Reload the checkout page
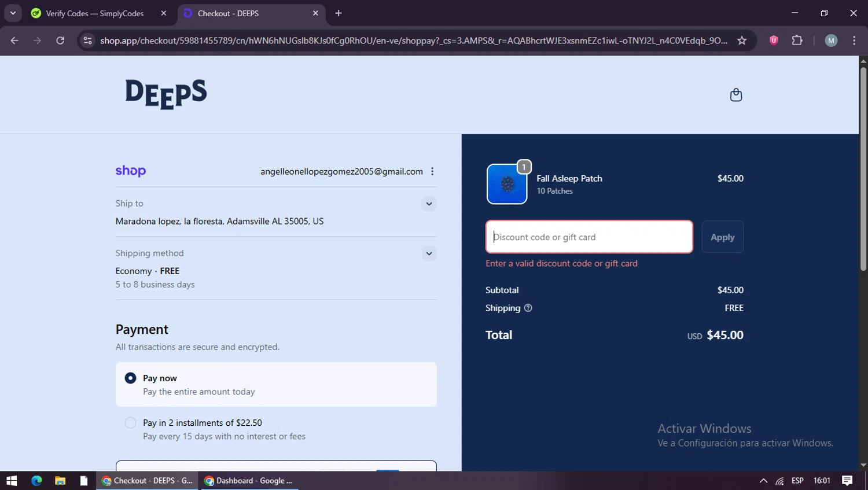 pyautogui.click(x=60, y=40)
